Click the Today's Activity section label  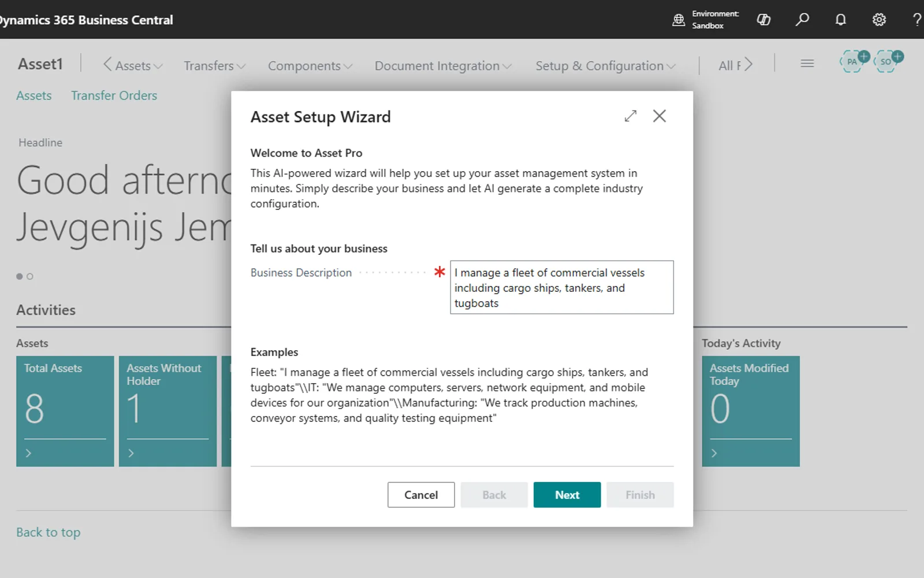741,343
